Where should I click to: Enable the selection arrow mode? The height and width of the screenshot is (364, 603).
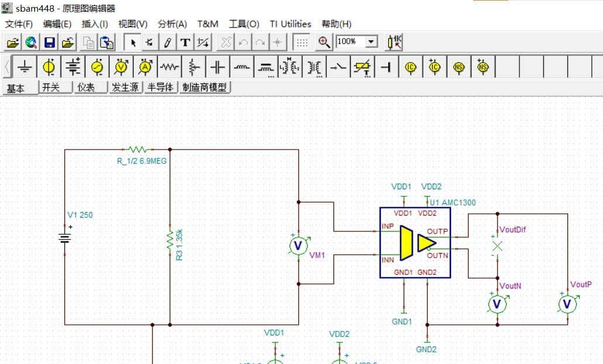pyautogui.click(x=133, y=41)
